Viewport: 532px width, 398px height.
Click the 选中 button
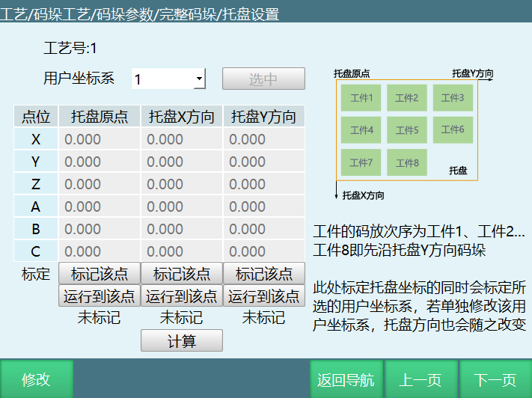[x=263, y=79]
